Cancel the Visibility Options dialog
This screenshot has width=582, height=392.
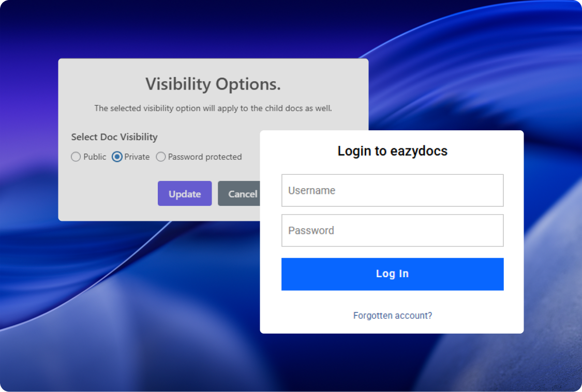click(240, 194)
